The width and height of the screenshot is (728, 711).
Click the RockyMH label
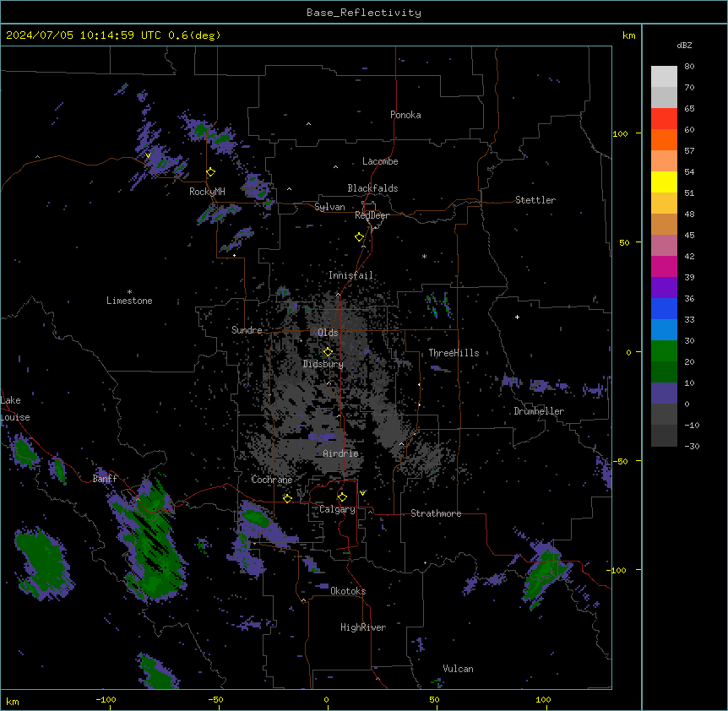[207, 192]
